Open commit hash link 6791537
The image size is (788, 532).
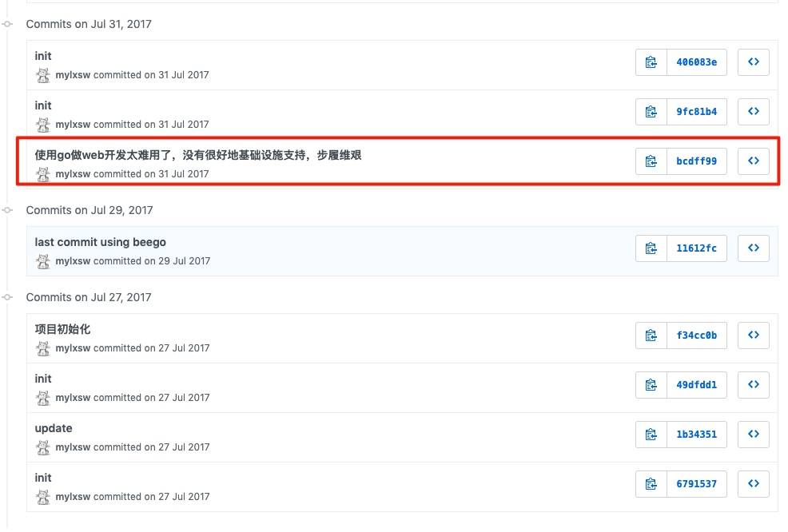coord(697,484)
